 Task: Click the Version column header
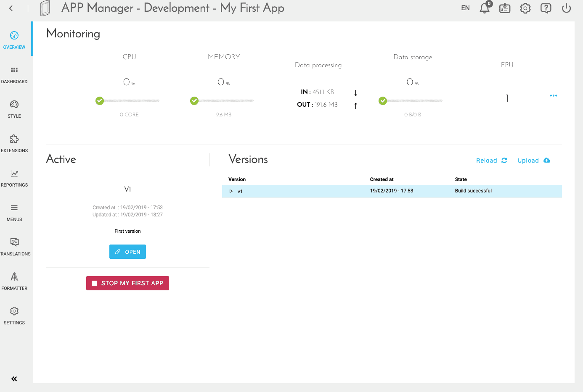pos(237,179)
